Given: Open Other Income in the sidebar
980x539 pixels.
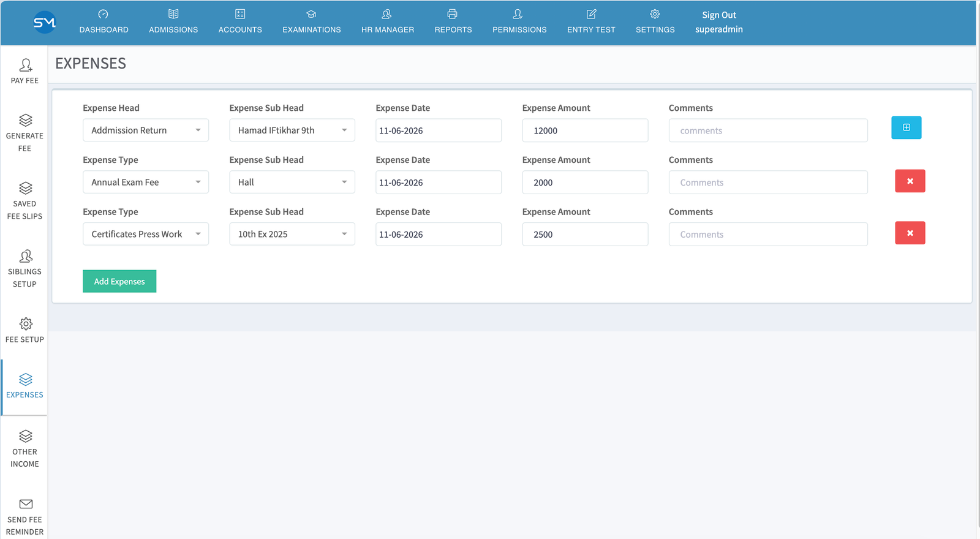Looking at the screenshot, I should (24, 449).
